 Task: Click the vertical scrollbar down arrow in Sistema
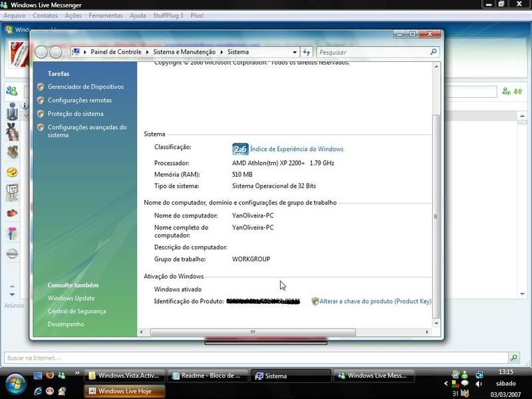click(x=436, y=323)
